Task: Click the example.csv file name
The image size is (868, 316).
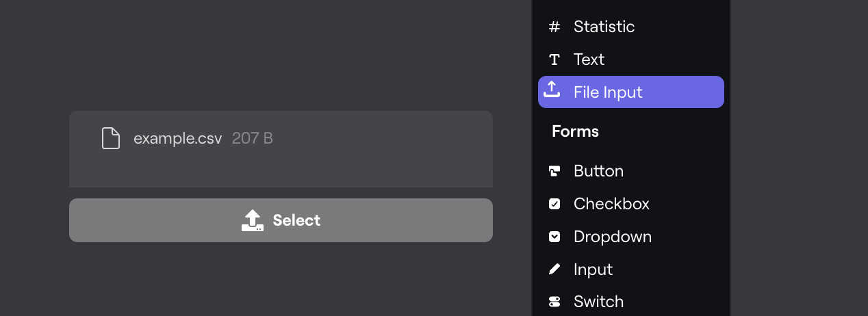Action: (177, 138)
